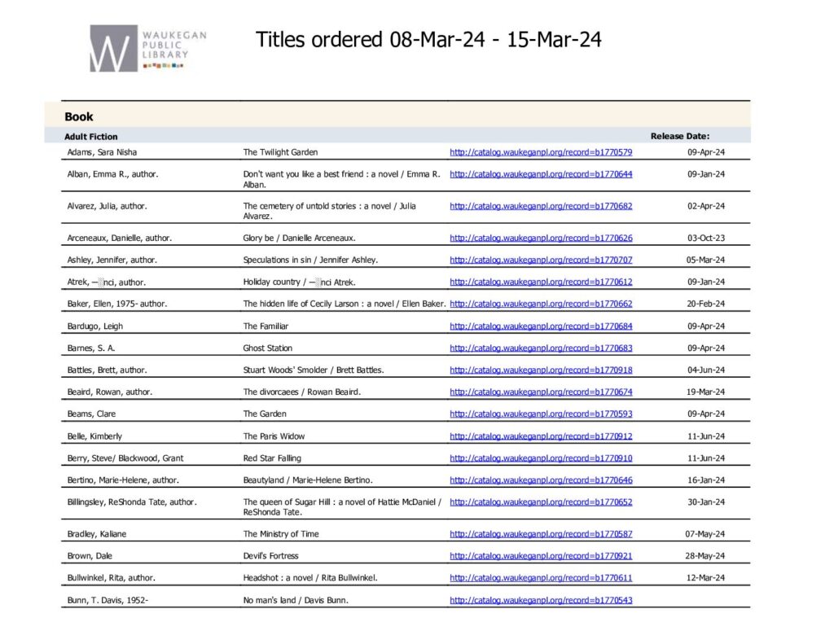The width and height of the screenshot is (834, 644).
Task: Select author 'Bunn, T. Davis, 1952-'
Action: (108, 600)
